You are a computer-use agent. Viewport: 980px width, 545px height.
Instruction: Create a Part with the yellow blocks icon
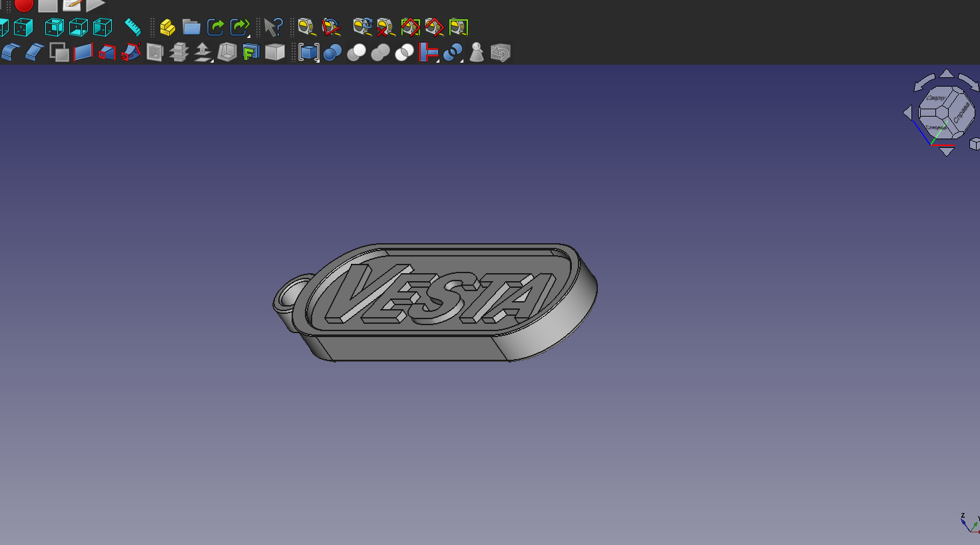point(167,27)
